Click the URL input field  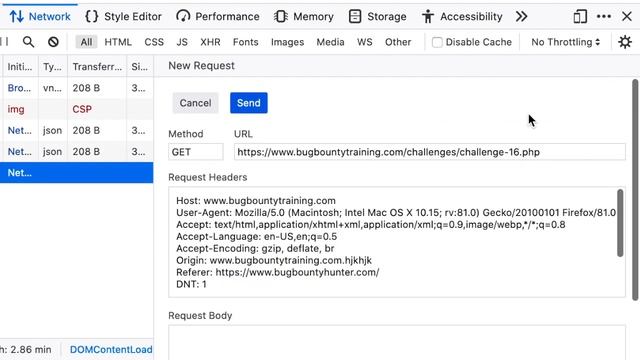[x=429, y=152]
